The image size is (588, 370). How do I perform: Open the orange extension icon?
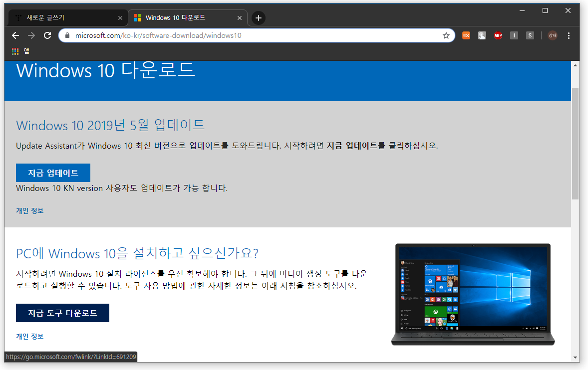pyautogui.click(x=466, y=35)
